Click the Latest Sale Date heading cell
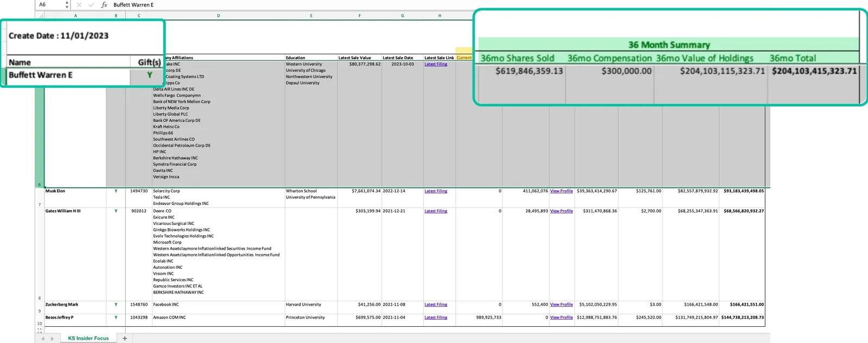868x343 pixels. click(x=402, y=57)
